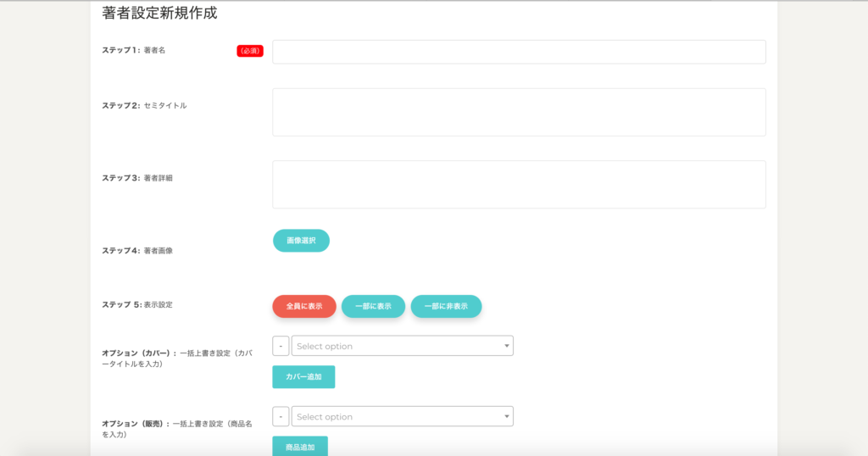Open the product name Select option dropdown
Viewport: 868px width, 456px height.
click(398, 416)
